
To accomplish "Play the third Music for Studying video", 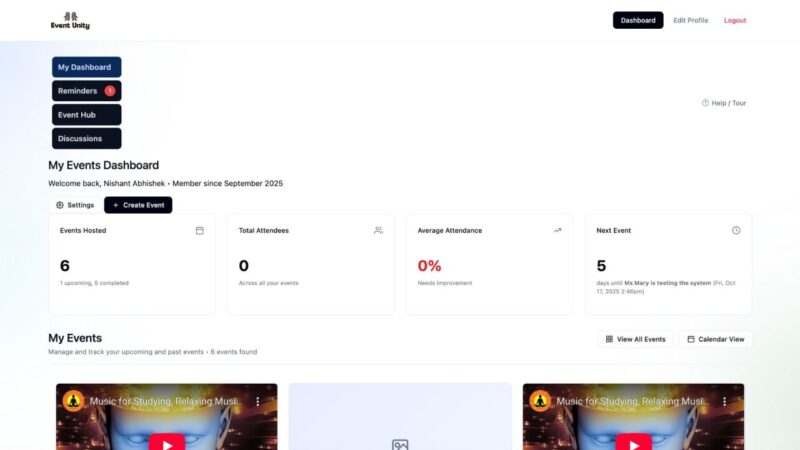I will pos(633,441).
